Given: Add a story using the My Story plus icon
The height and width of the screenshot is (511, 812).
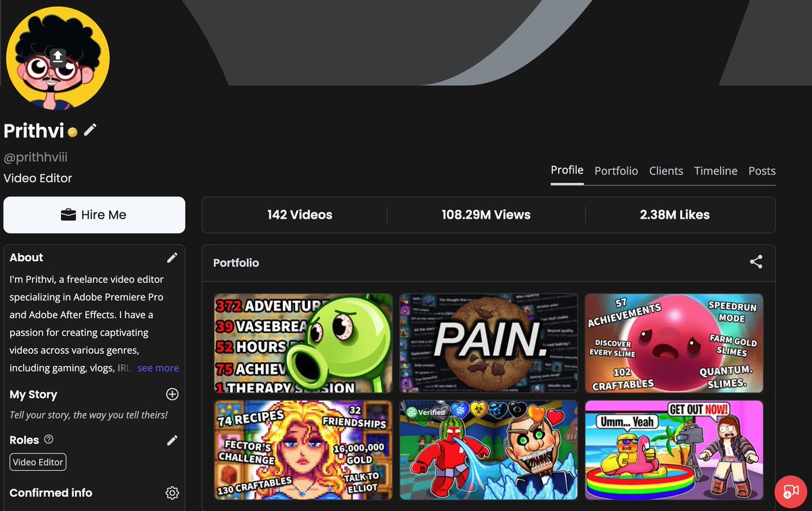Looking at the screenshot, I should [x=173, y=394].
